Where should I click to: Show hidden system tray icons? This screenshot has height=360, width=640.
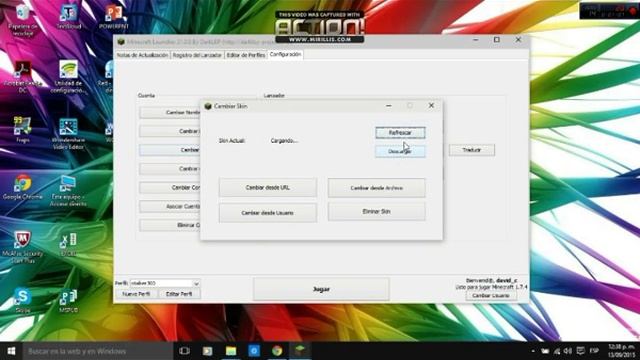[533, 351]
